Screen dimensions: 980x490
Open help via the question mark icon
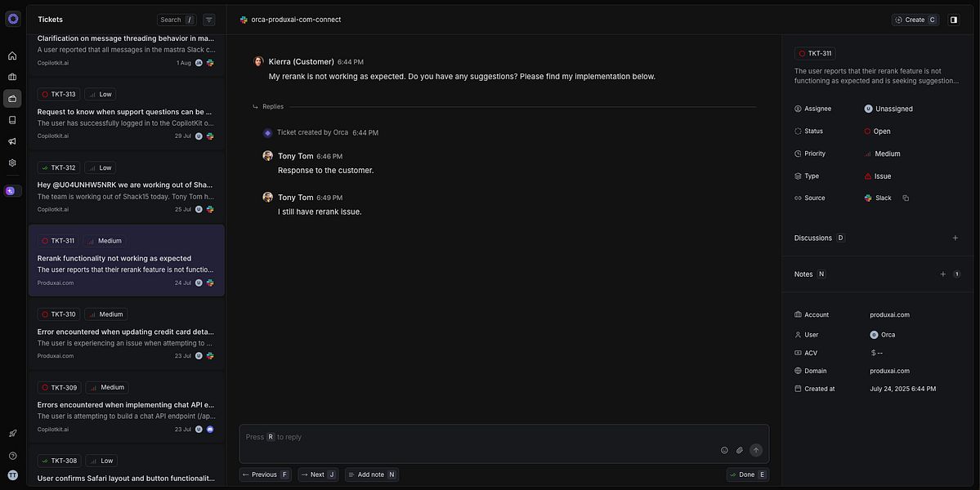[11, 455]
